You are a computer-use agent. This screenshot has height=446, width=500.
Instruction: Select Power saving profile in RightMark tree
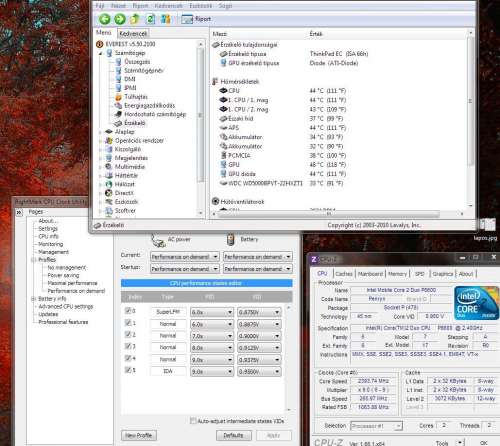point(63,275)
